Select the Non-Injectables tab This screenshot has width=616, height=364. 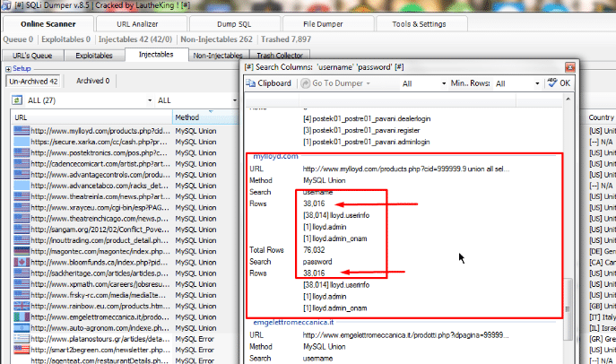click(217, 56)
